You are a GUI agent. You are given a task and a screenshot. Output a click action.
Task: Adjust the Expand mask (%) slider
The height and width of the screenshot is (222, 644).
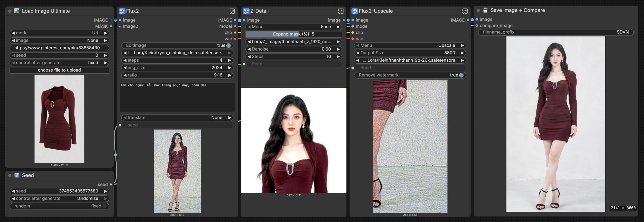pyautogui.click(x=293, y=34)
